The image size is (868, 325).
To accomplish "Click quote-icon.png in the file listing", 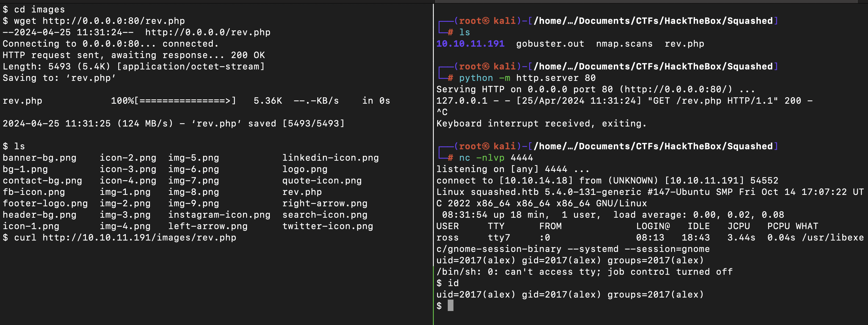I will 322,181.
